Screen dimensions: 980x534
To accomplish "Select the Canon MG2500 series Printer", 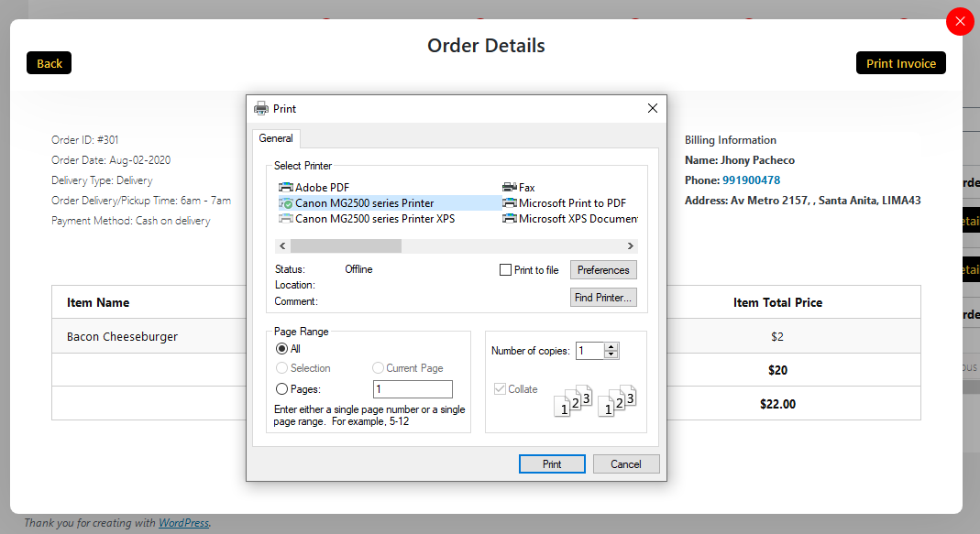I will 357,203.
